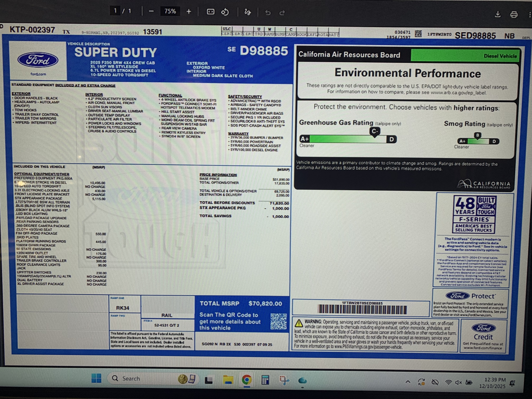532x399 pixels.
Task: Click the www.arb.ca.gov/ep_label link
Action: [x=458, y=93]
